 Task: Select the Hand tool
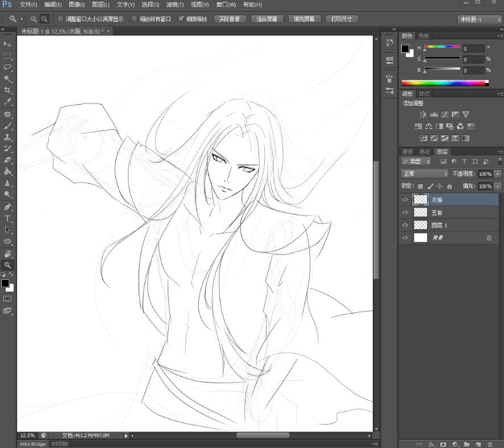pos(7,254)
